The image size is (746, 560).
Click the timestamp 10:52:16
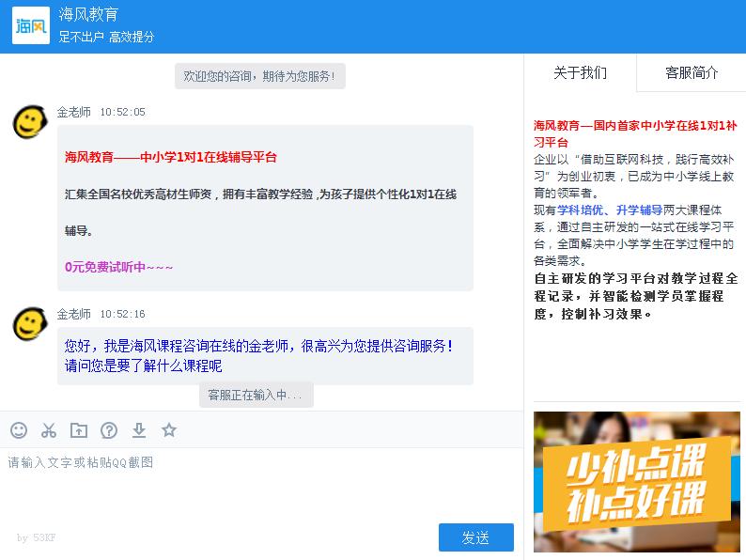122,314
